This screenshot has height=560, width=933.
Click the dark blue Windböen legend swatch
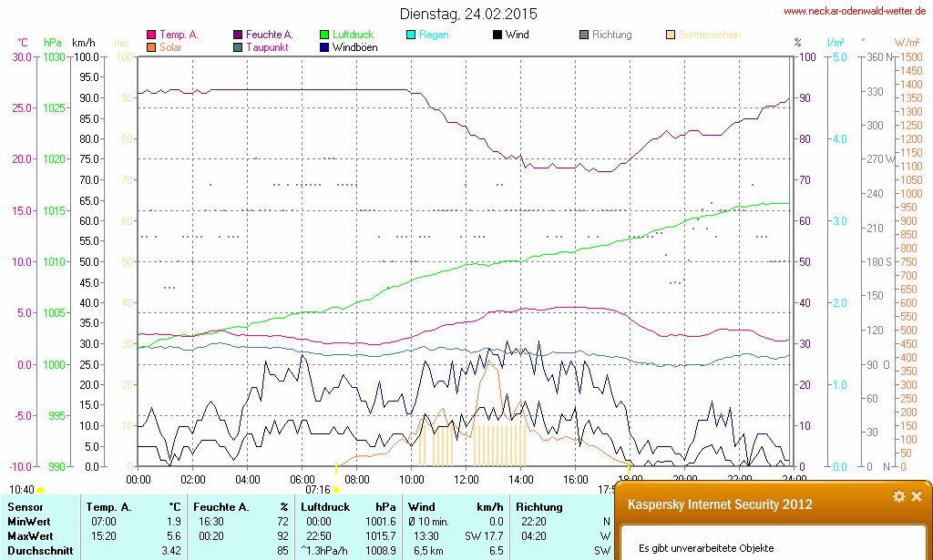[325, 47]
